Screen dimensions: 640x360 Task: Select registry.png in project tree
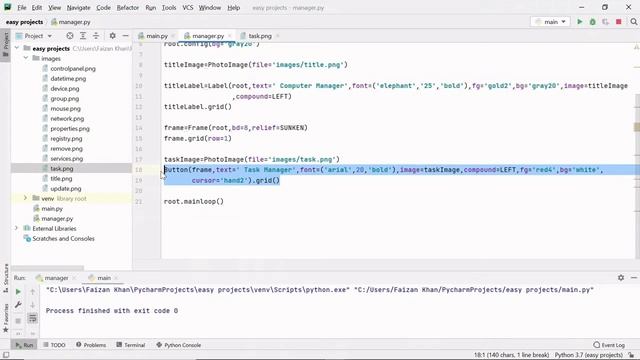tap(66, 138)
